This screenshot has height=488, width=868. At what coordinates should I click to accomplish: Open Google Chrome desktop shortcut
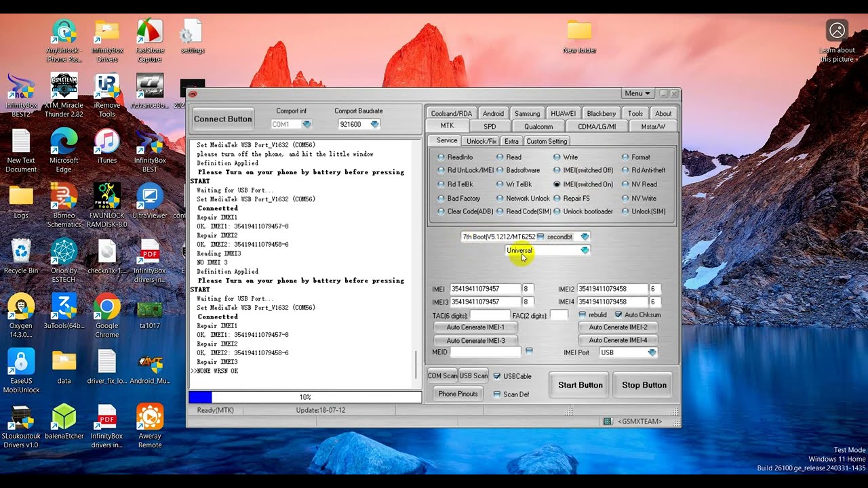tap(107, 316)
